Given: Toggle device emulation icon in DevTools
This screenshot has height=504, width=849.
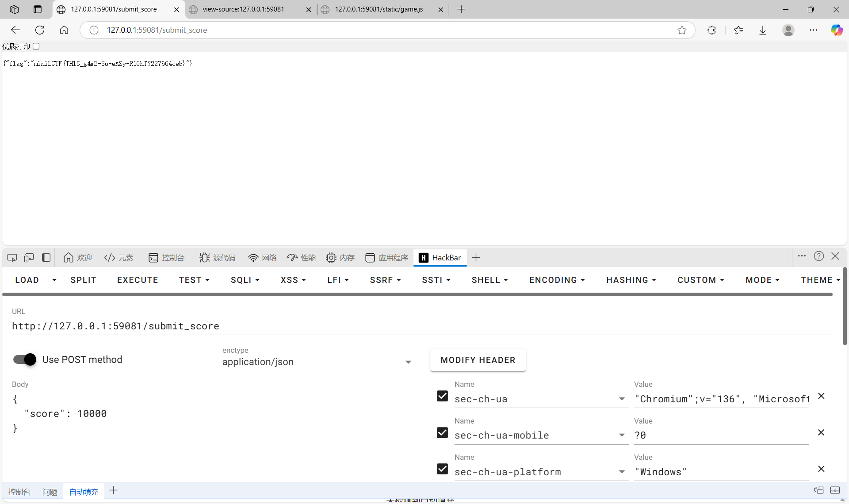Looking at the screenshot, I should (29, 258).
